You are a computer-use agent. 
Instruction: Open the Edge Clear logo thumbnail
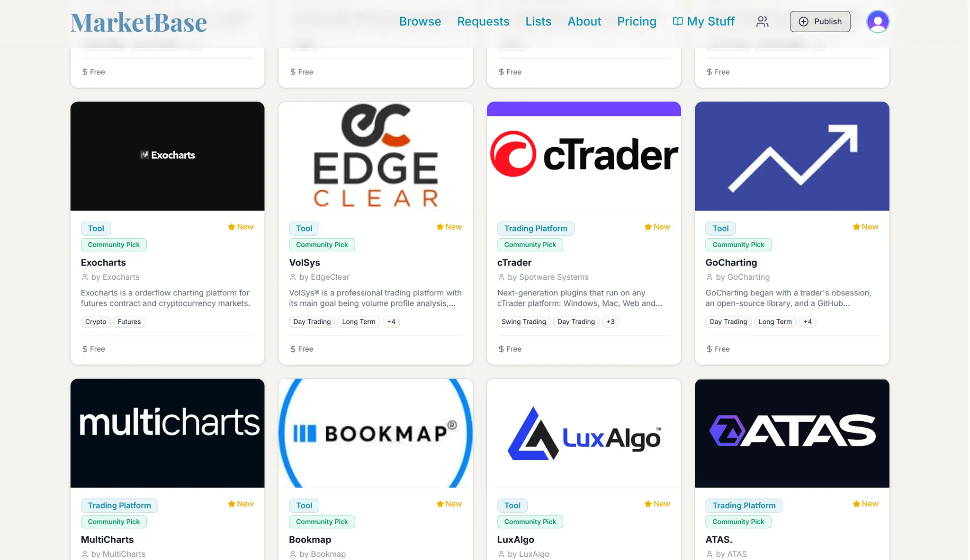[376, 156]
